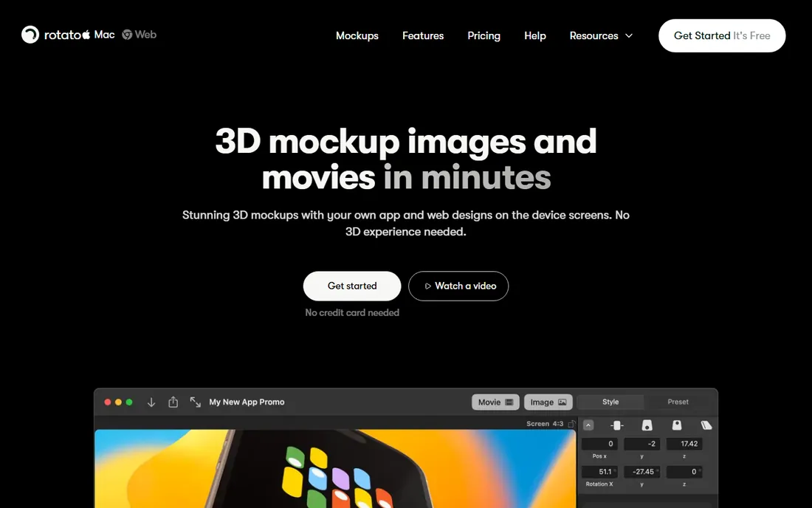Open the Pricing page from navigation
Viewport: 812px width, 508px height.
point(484,35)
